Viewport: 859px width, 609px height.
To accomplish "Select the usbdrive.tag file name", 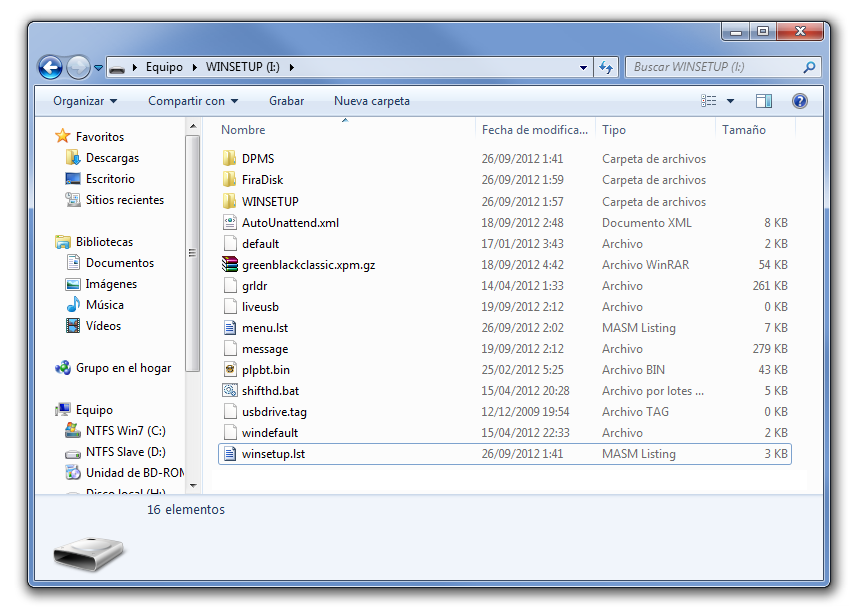I will 274,412.
